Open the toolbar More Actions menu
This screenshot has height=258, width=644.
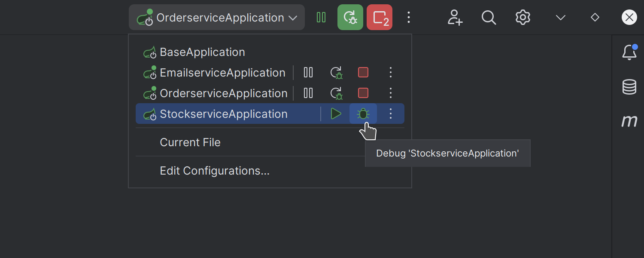click(409, 17)
